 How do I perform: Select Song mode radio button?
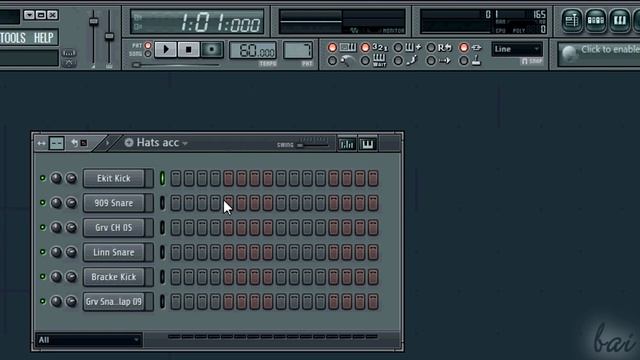(148, 53)
